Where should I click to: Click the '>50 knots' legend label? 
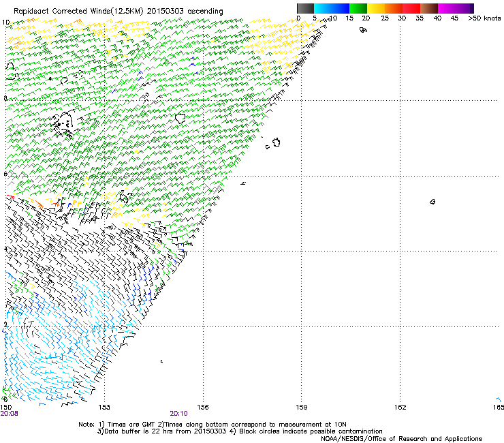coord(484,18)
